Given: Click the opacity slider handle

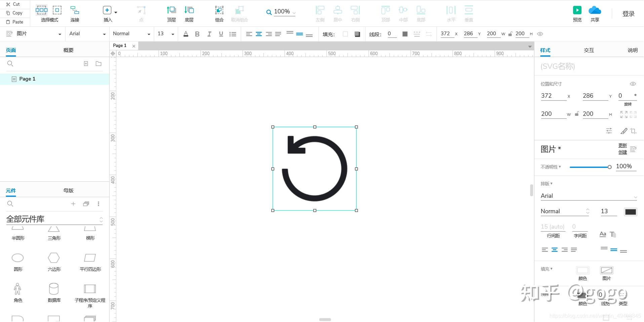Looking at the screenshot, I should [x=609, y=167].
